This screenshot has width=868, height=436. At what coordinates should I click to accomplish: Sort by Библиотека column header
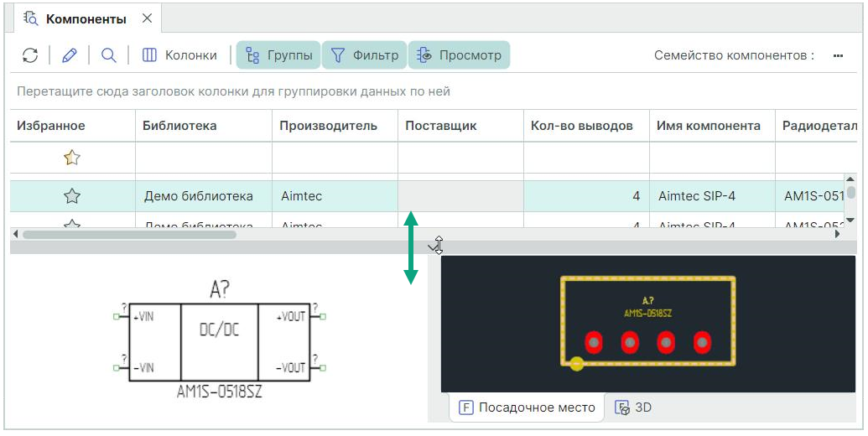pos(179,126)
